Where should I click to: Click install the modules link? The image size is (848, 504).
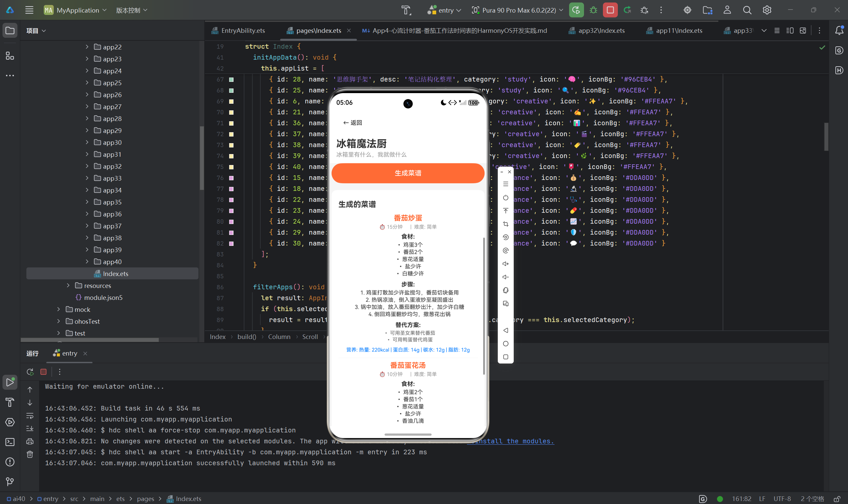coord(510,441)
